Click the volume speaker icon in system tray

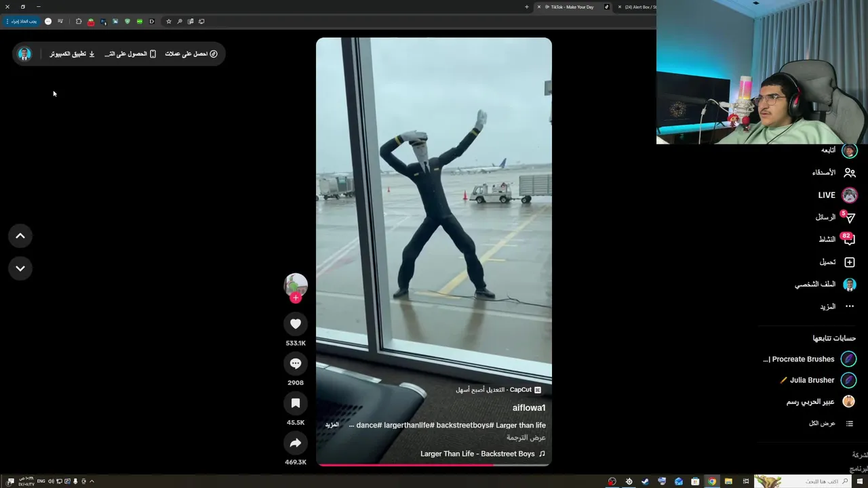(x=51, y=481)
